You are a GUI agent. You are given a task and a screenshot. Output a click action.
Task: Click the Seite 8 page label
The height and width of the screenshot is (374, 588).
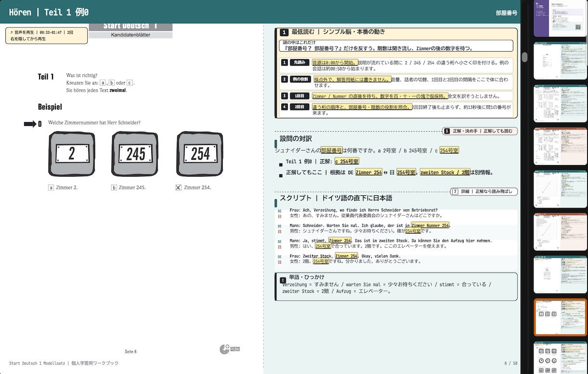tap(131, 352)
